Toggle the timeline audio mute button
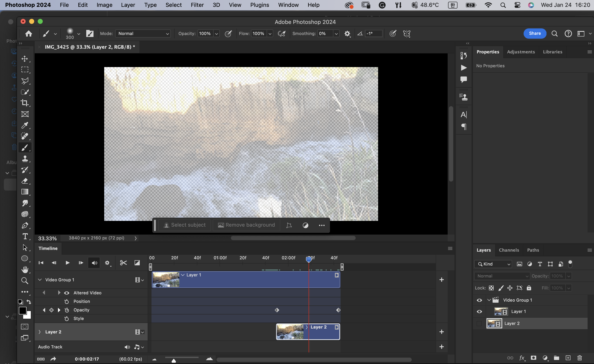The width and height of the screenshot is (594, 364). point(94,263)
